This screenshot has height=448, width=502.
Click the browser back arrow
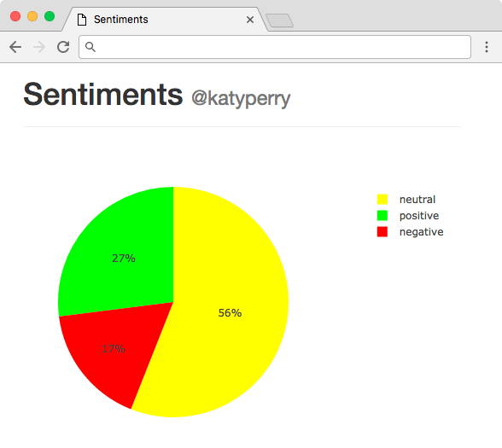[15, 47]
